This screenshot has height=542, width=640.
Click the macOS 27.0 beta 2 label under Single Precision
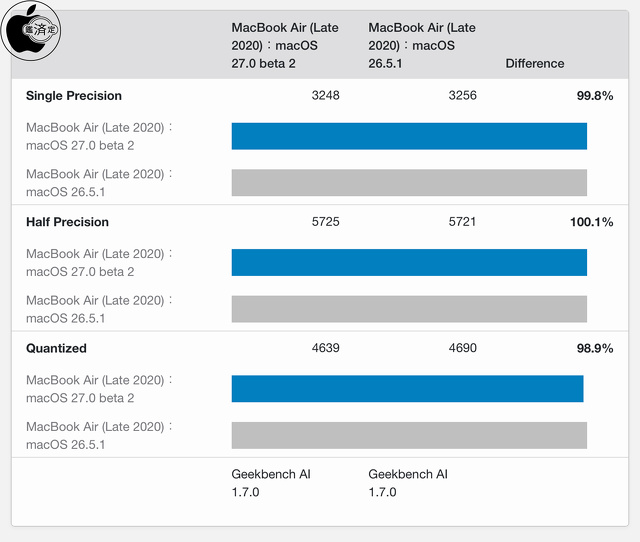point(99,136)
